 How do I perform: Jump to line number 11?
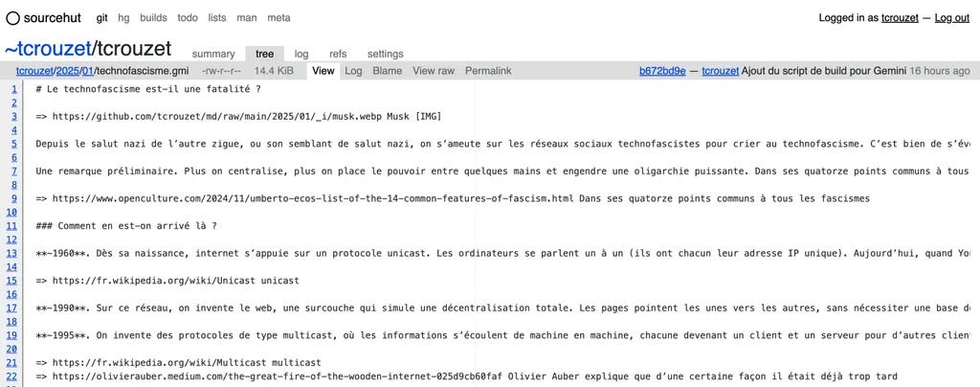click(x=11, y=226)
